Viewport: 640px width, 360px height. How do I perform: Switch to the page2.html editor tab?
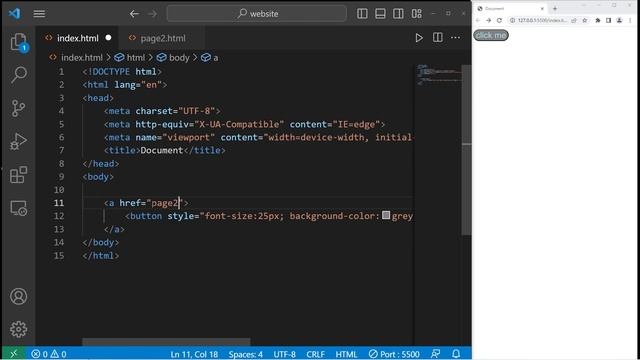[162, 38]
